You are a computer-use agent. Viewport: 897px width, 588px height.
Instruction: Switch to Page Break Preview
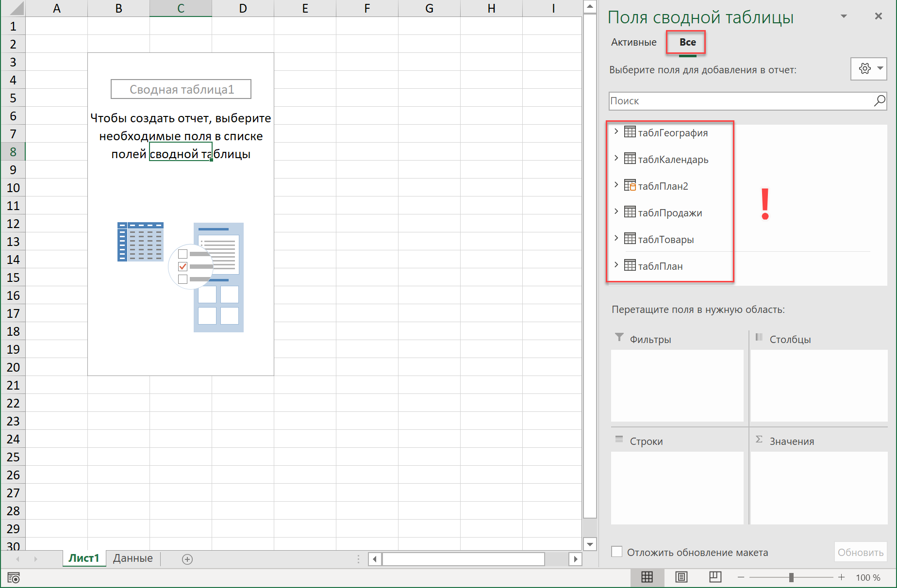[x=715, y=577]
